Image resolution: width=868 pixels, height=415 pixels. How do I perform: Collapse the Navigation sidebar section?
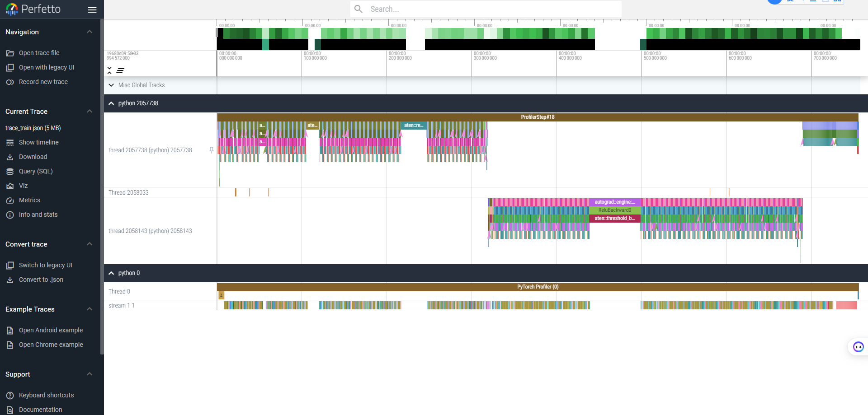90,32
